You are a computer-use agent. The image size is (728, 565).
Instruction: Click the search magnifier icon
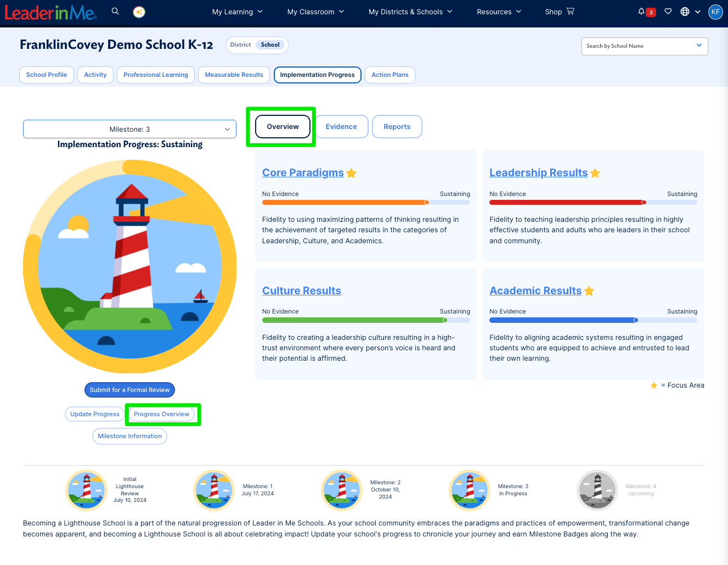[x=115, y=11]
